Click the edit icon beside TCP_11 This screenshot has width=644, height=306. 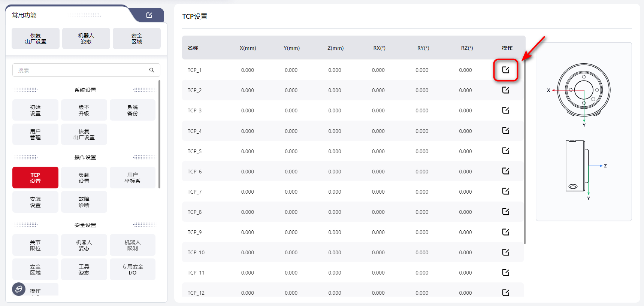coord(505,272)
